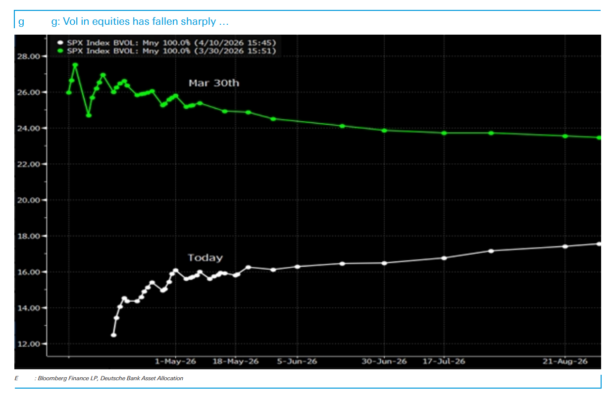Select the 17-Jul-26 date on x-axis
Screen dimensions: 613x400
[x=443, y=361]
